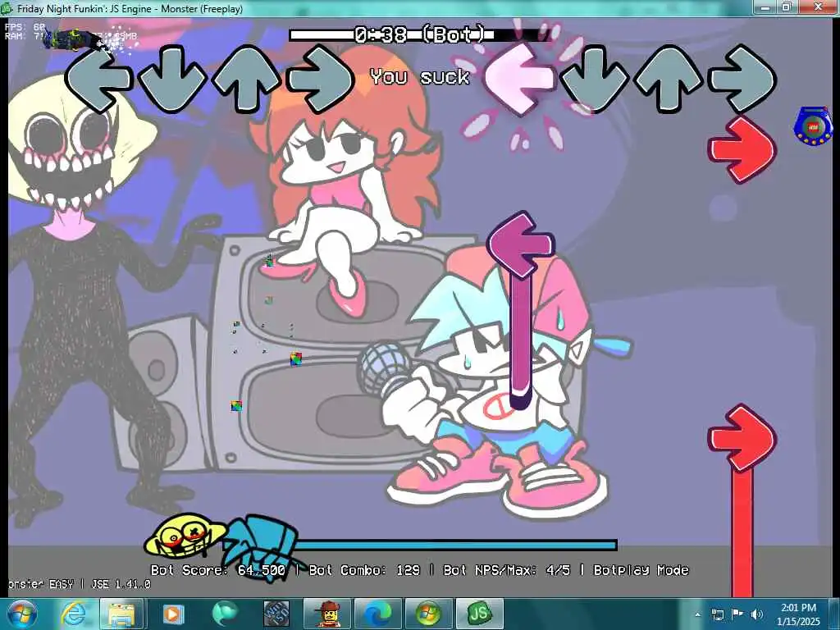The image size is (840, 630).
Task: Click the JS Engine window title bar
Action: [x=375, y=8]
